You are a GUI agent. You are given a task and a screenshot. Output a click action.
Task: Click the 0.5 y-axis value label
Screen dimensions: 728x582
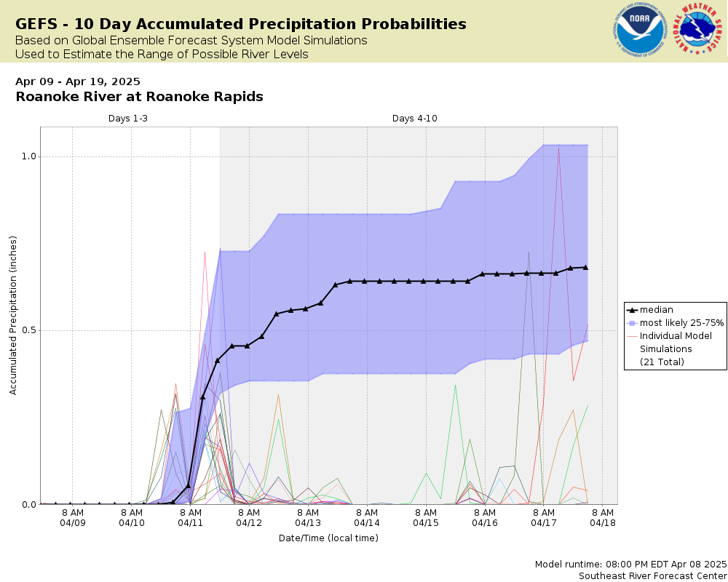click(29, 330)
